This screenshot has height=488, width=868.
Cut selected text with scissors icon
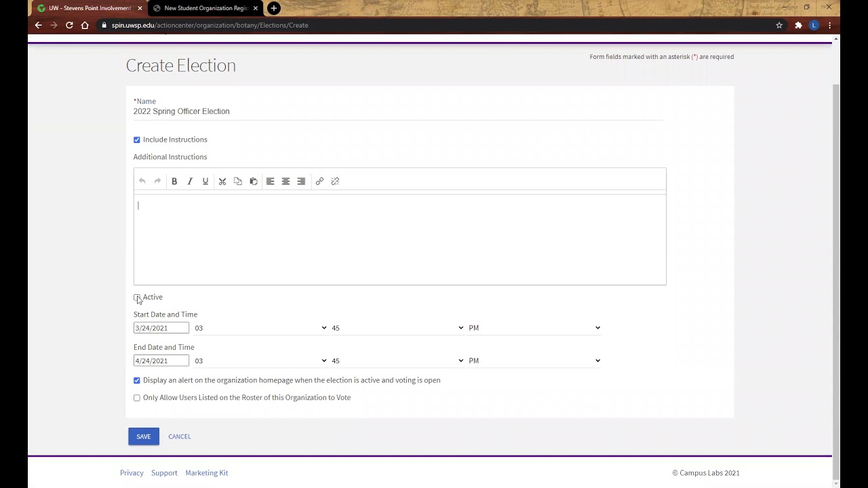pos(222,181)
